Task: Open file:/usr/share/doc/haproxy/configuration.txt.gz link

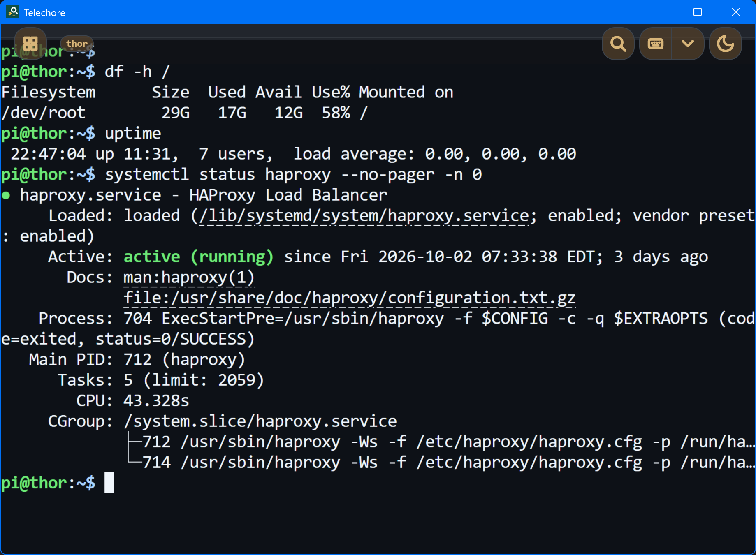Action: pyautogui.click(x=350, y=298)
